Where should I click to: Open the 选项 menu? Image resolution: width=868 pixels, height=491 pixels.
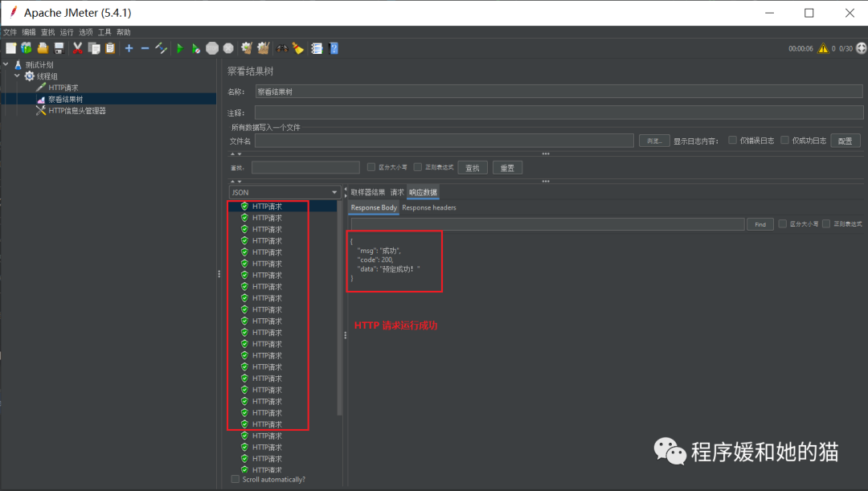[x=86, y=32]
